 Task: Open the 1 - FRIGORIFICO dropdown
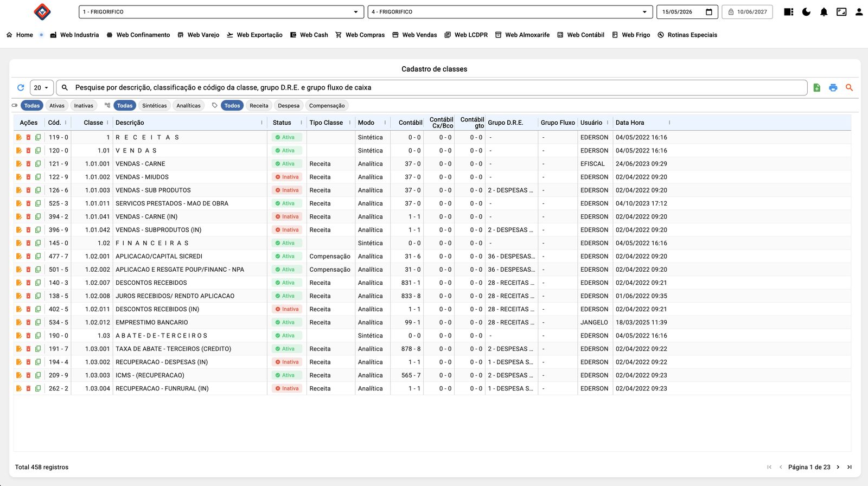[221, 11]
